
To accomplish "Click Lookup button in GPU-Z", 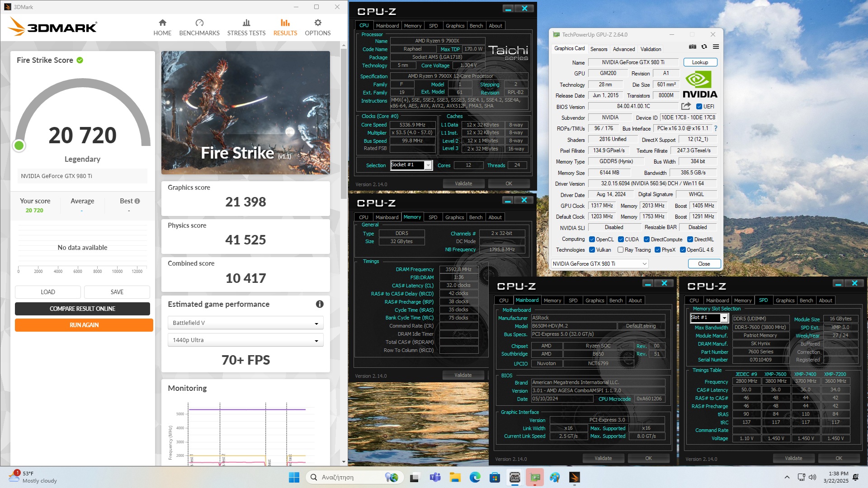I will point(700,62).
